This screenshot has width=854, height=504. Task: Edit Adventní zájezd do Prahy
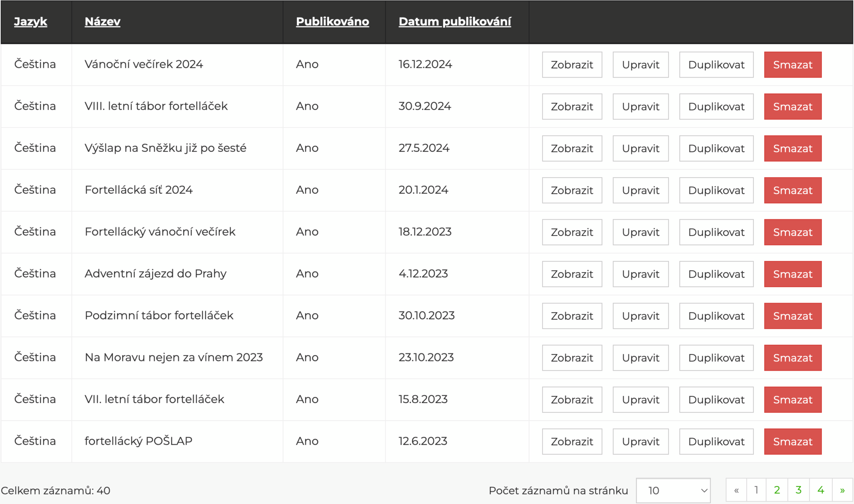(640, 274)
